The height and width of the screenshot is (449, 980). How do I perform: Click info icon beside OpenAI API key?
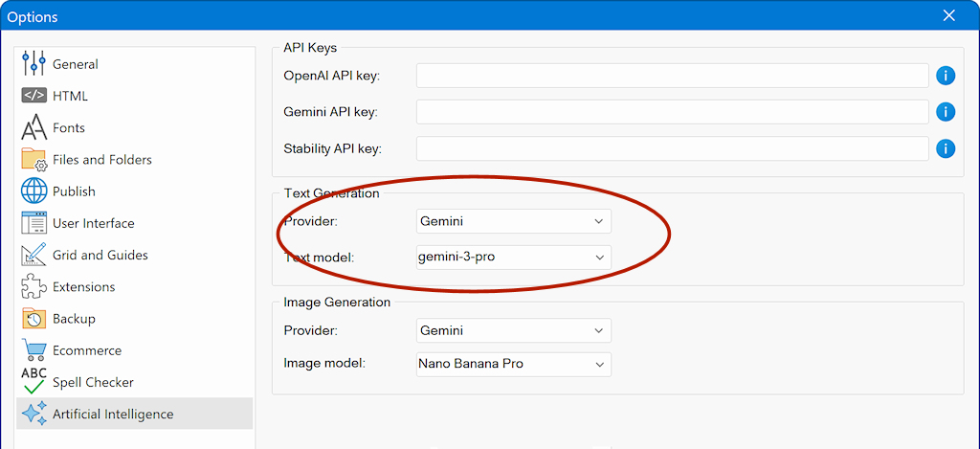946,76
